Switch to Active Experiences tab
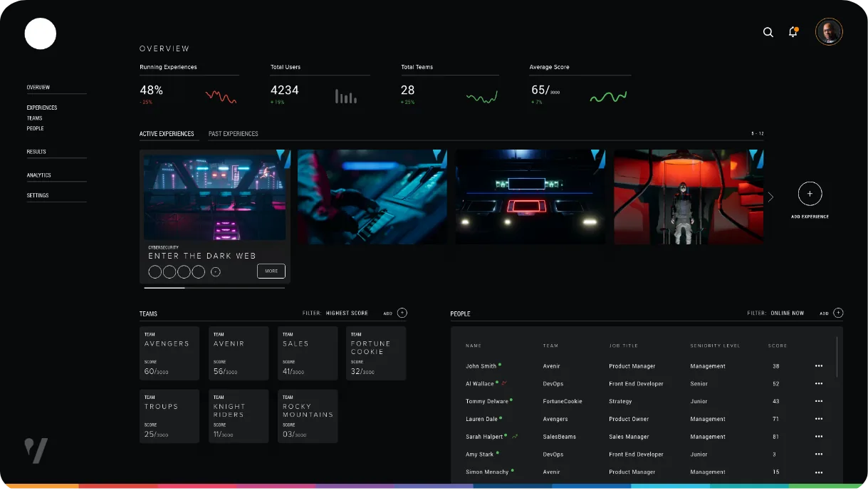Image resolution: width=868 pixels, height=493 pixels. pos(167,134)
